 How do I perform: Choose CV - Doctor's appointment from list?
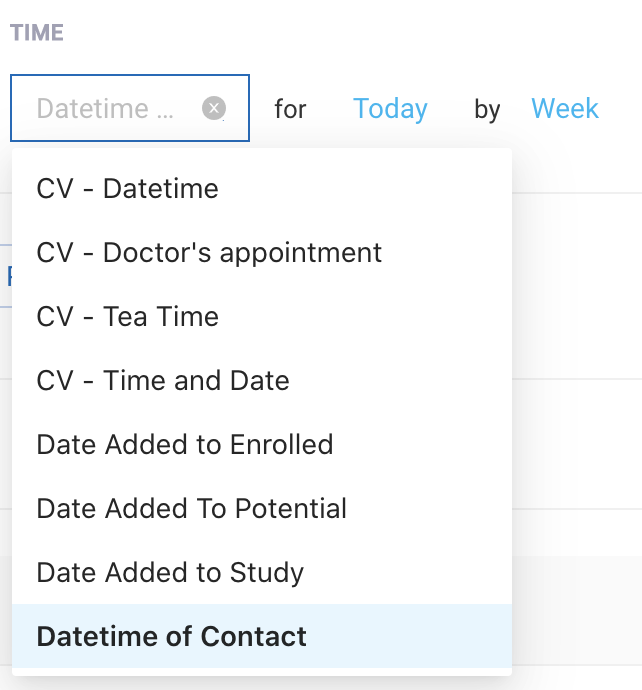tap(209, 252)
